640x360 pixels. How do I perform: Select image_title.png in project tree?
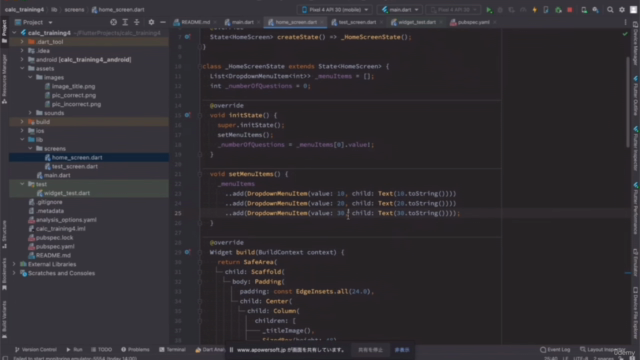[x=73, y=87]
